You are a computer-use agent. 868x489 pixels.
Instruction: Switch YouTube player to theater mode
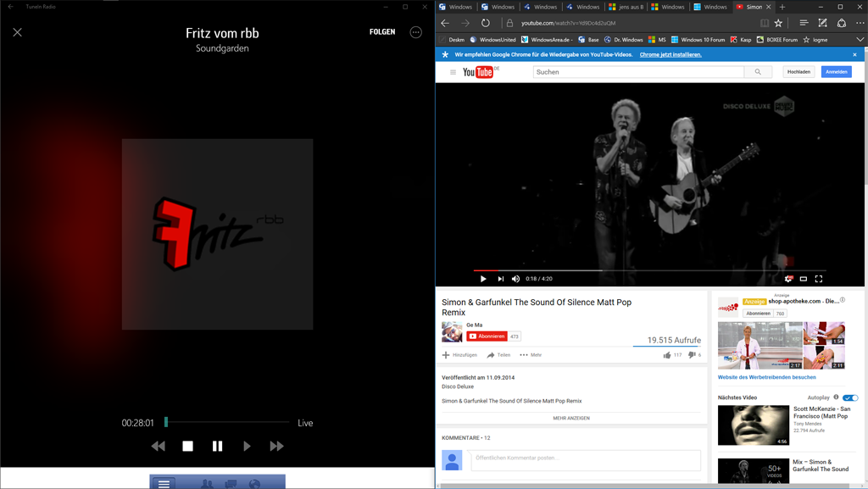(804, 279)
